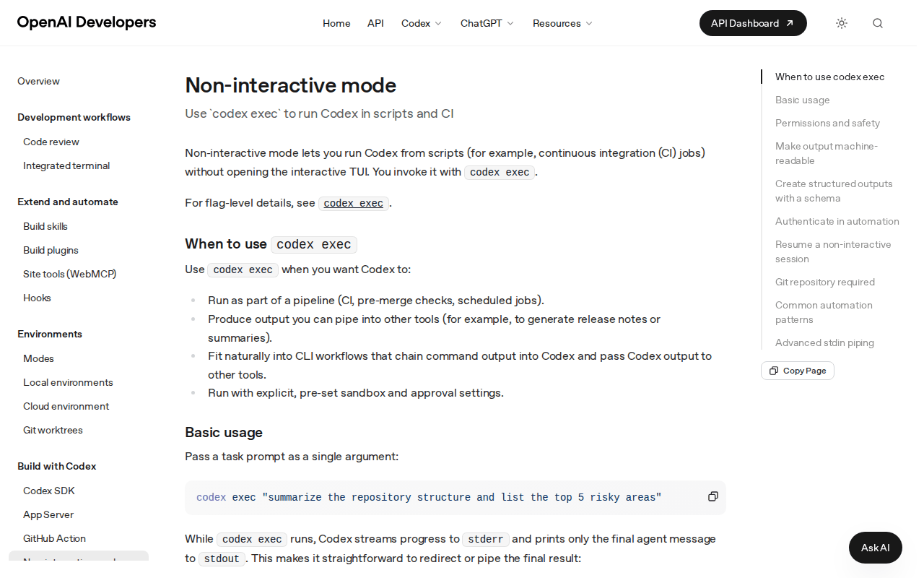Select Build skills in sidebar
Image resolution: width=924 pixels, height=578 pixels.
pyautogui.click(x=45, y=226)
